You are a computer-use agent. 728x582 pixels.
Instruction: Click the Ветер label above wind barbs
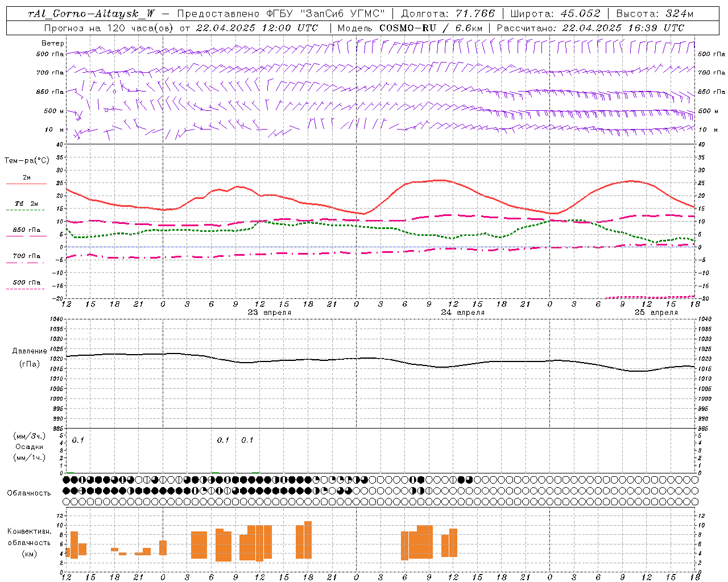(52, 43)
